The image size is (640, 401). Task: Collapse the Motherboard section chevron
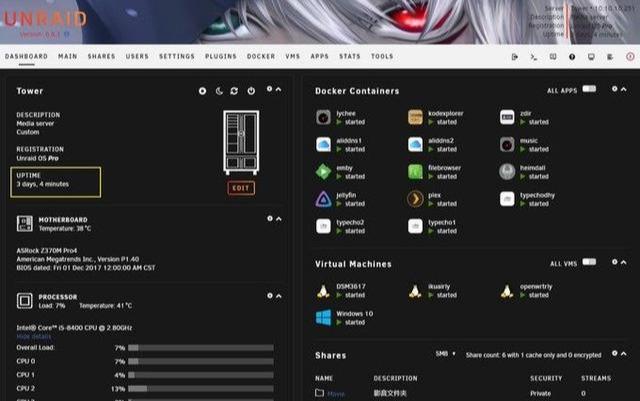pyautogui.click(x=279, y=219)
